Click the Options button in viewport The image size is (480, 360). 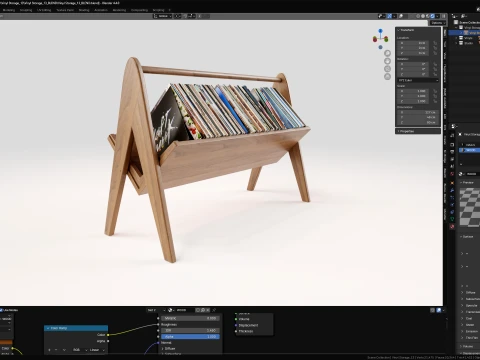click(x=437, y=23)
